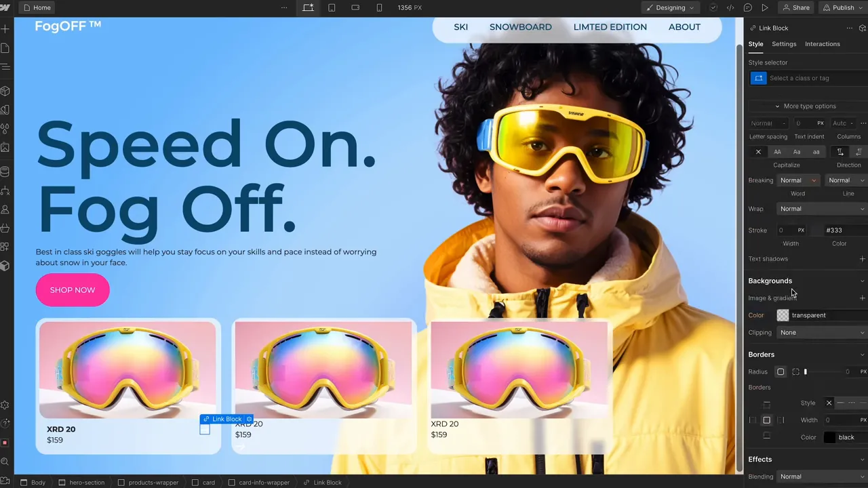Open the Word breaking dropdown
Image resolution: width=868 pixels, height=488 pixels.
click(797, 180)
